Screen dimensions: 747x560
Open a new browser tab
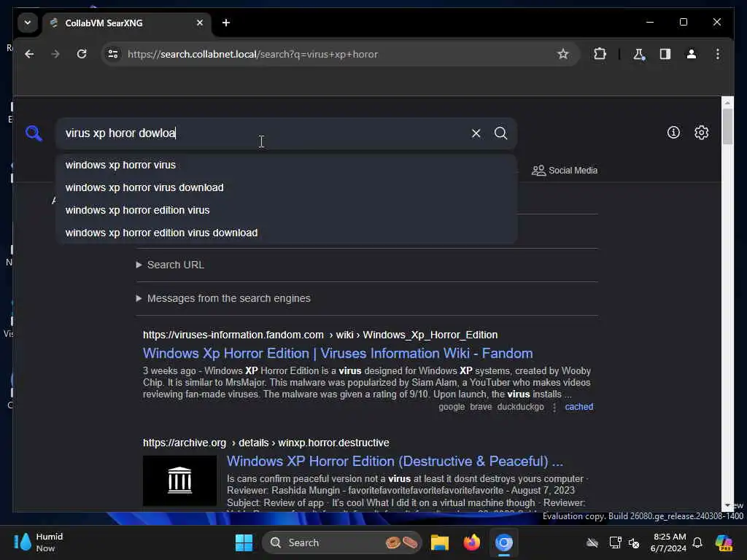click(226, 23)
